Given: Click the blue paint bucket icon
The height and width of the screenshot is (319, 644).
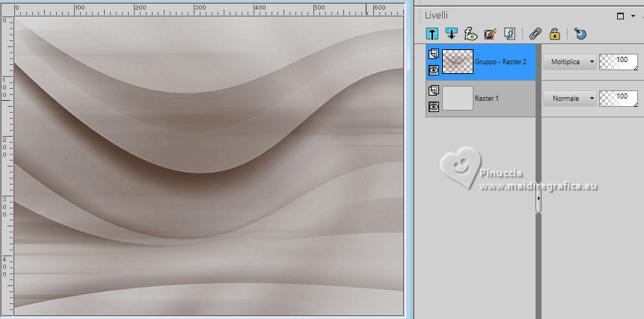Looking at the screenshot, I should pos(580,34).
